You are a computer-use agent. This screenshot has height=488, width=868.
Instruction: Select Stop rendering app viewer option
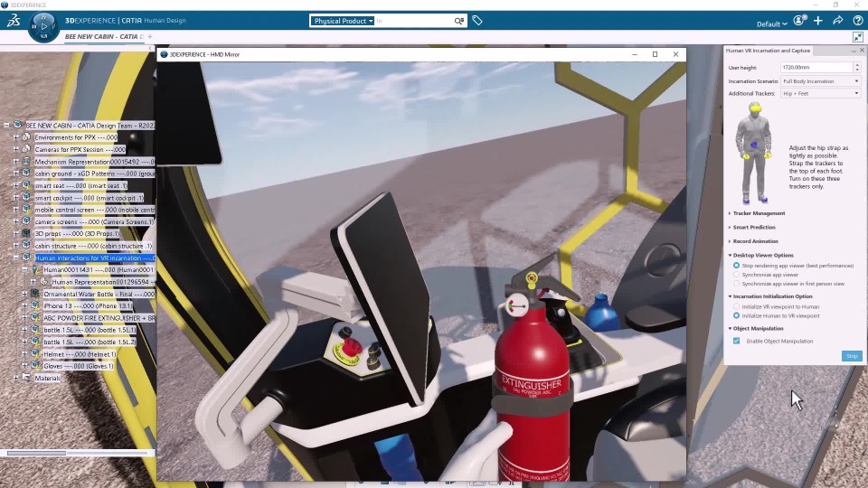(x=736, y=266)
